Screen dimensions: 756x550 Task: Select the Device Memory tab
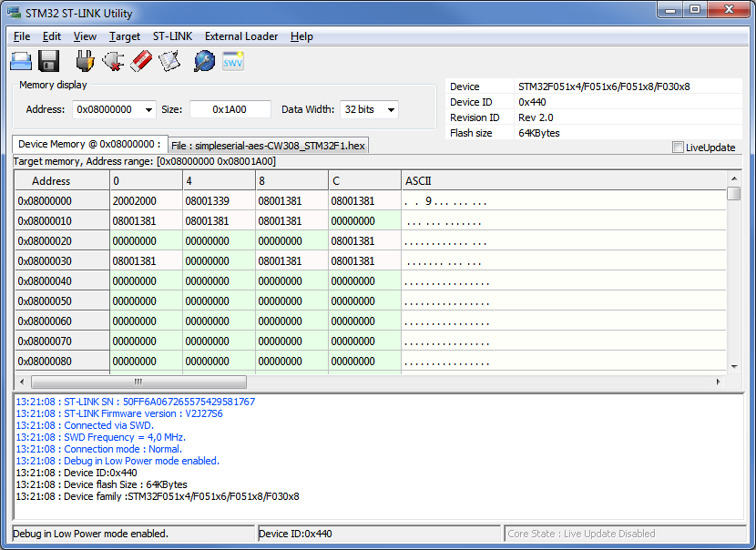pos(88,144)
